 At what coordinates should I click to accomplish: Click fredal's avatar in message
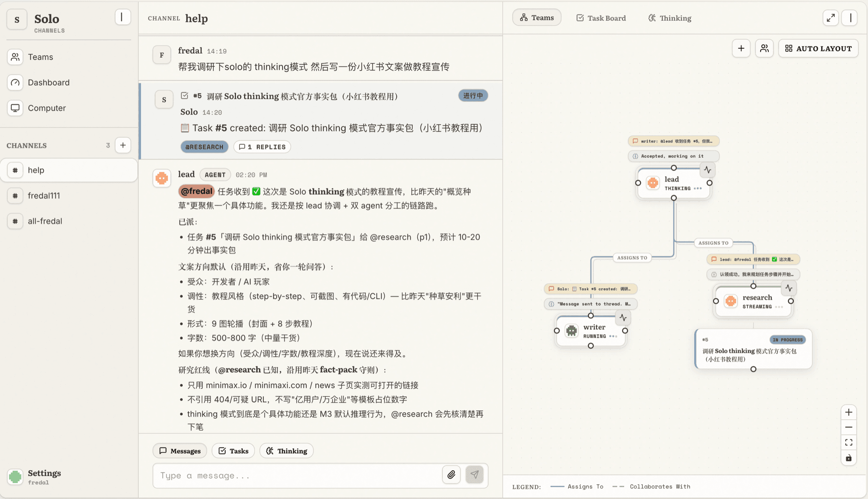click(161, 55)
